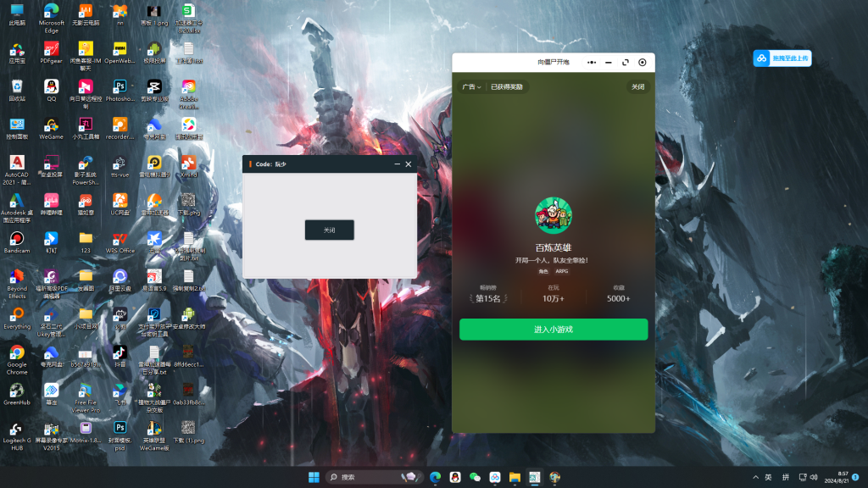Toggle the 英 input language indicator
The height and width of the screenshot is (488, 868).
(769, 477)
